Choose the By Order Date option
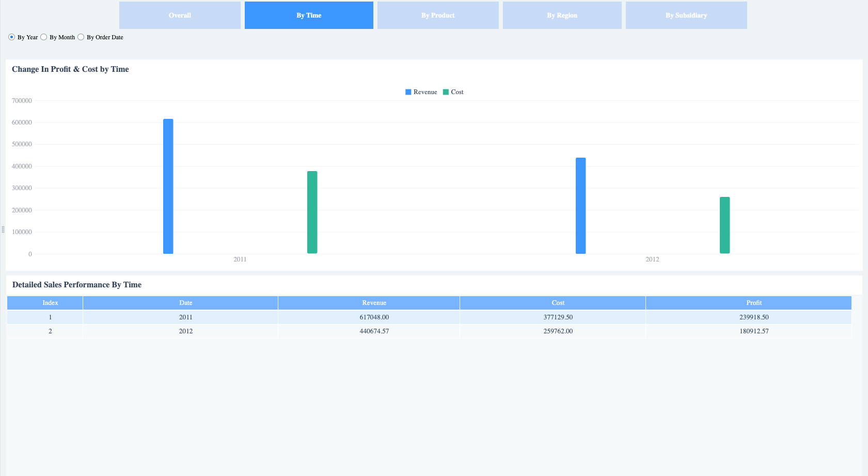The image size is (868, 476). [81, 37]
